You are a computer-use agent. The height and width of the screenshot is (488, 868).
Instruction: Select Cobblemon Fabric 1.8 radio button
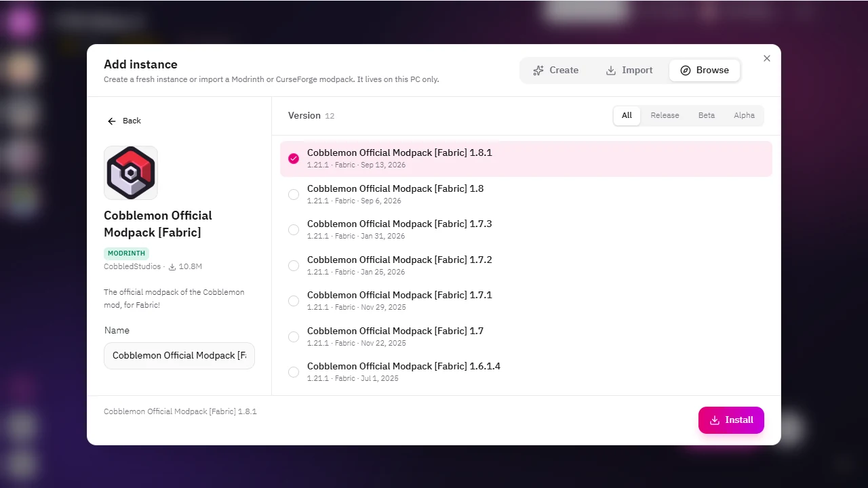(294, 195)
